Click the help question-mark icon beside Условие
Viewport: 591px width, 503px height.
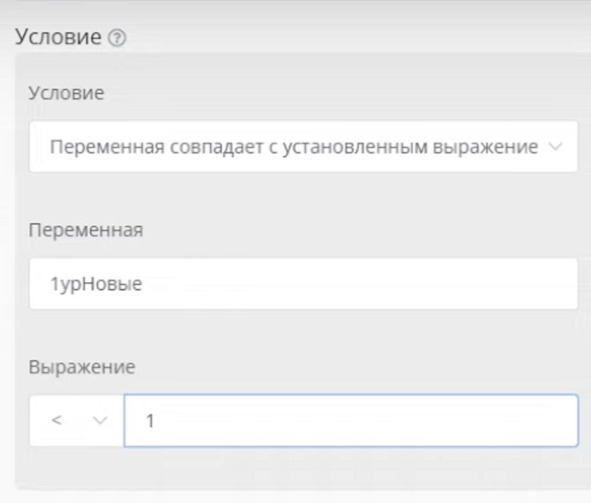point(117,38)
